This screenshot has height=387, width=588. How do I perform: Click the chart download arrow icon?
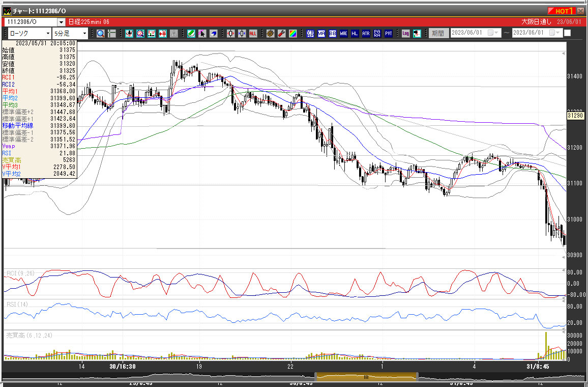click(x=129, y=34)
